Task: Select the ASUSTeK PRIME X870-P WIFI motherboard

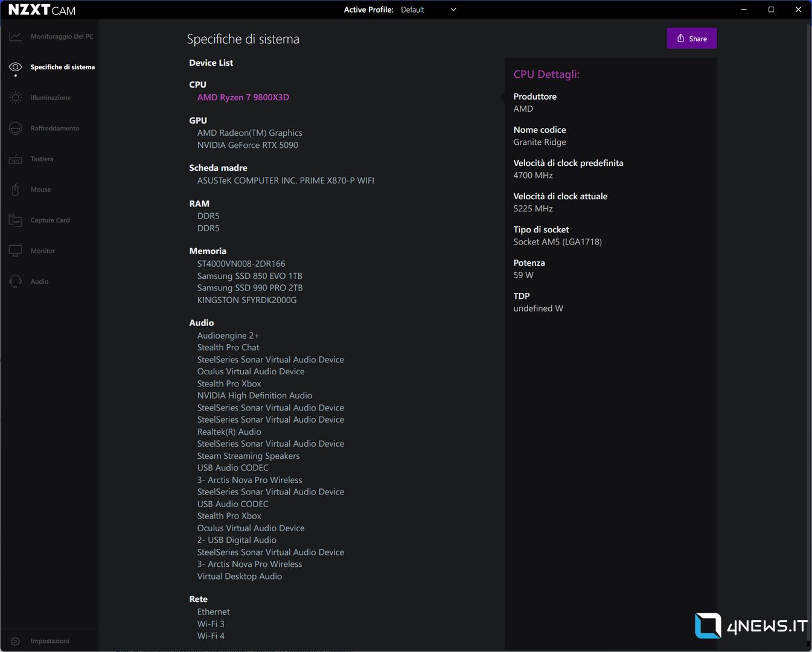Action: (286, 181)
